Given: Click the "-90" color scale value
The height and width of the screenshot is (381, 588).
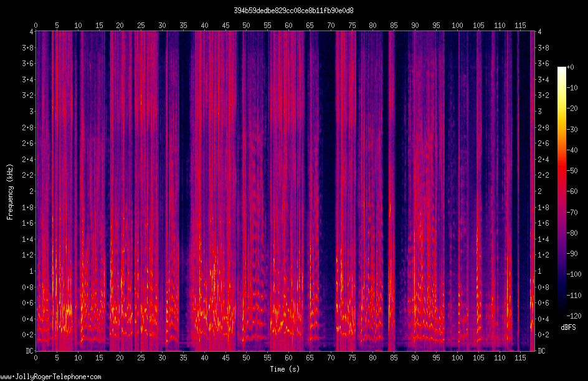Looking at the screenshot, I should [x=572, y=254].
